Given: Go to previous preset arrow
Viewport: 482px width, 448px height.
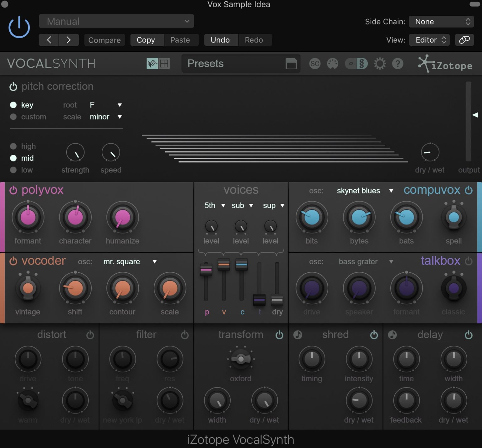Looking at the screenshot, I should point(49,40).
